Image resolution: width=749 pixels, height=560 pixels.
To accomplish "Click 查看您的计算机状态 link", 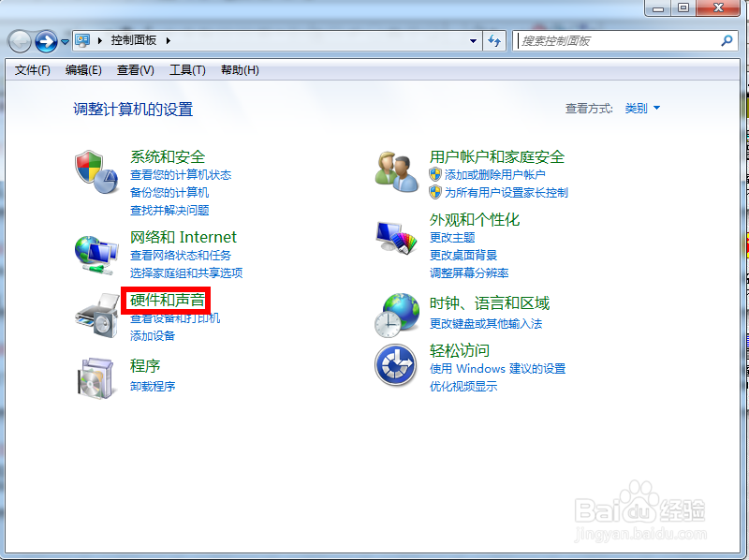I will [181, 175].
